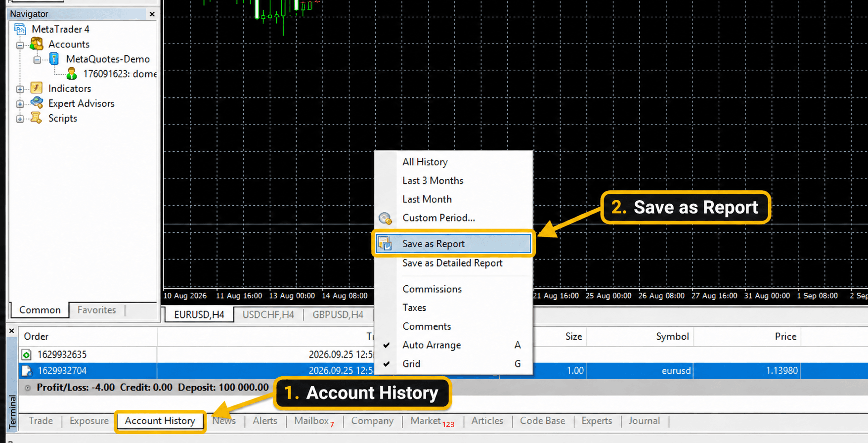Click the Save as Report disk icon
Image resolution: width=868 pixels, height=443 pixels.
(385, 243)
